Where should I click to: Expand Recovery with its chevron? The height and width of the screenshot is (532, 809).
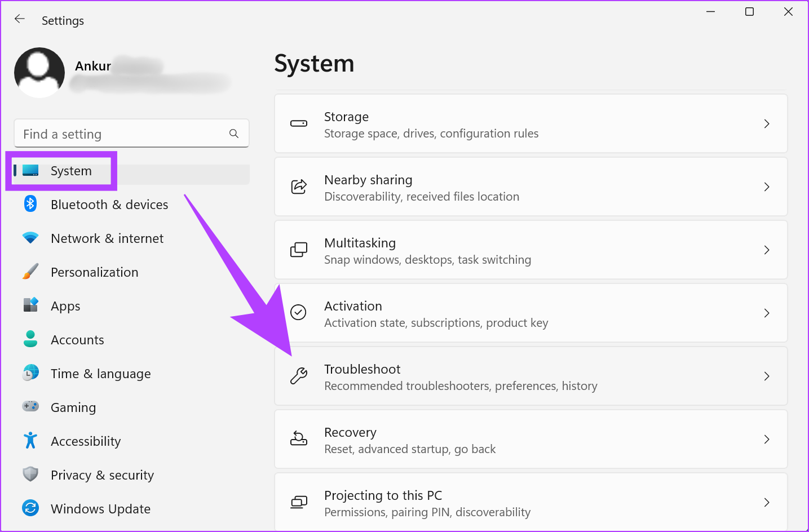click(767, 439)
